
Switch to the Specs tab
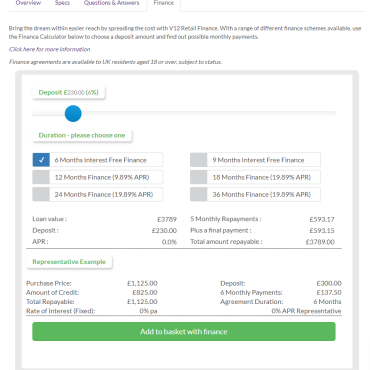[62, 3]
